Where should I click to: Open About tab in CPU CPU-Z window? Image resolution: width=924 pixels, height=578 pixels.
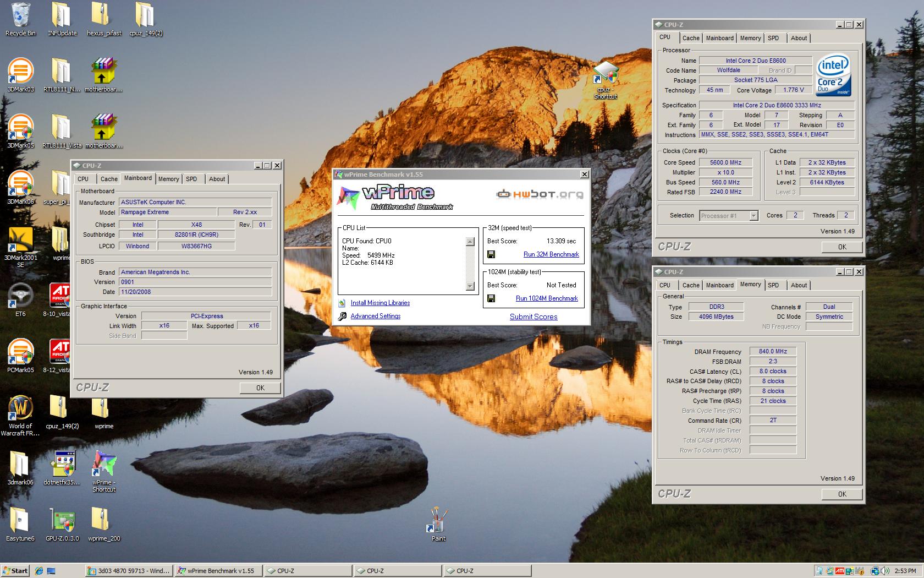pos(799,38)
